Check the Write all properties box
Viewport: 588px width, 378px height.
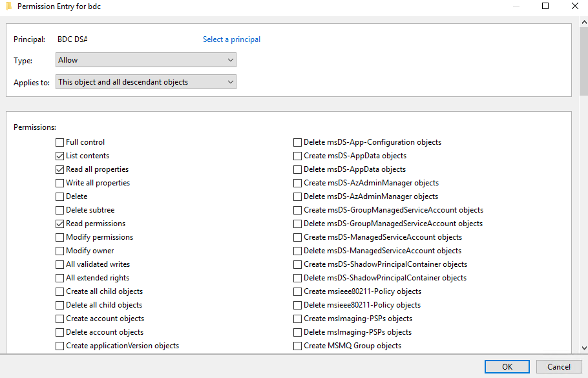click(60, 183)
